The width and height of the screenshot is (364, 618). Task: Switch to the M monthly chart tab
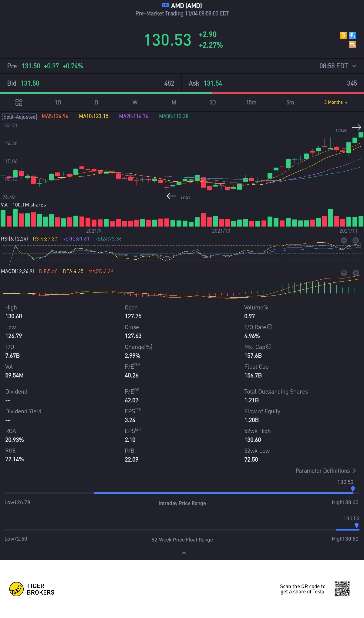(174, 102)
